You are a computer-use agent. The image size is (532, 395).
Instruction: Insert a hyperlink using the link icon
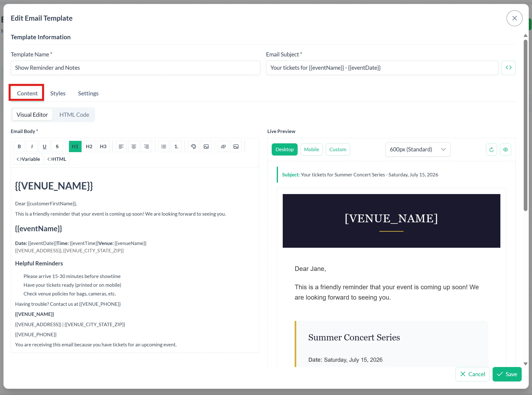click(x=223, y=147)
